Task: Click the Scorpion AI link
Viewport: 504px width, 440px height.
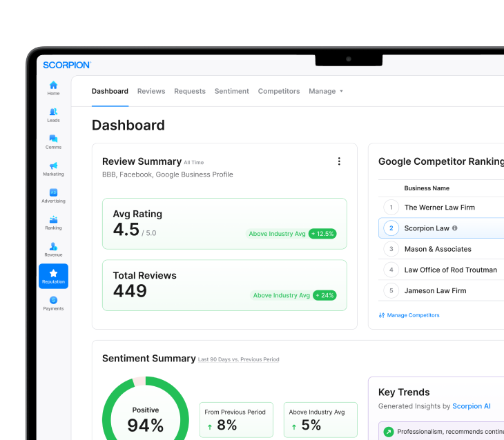Action: tap(472, 406)
